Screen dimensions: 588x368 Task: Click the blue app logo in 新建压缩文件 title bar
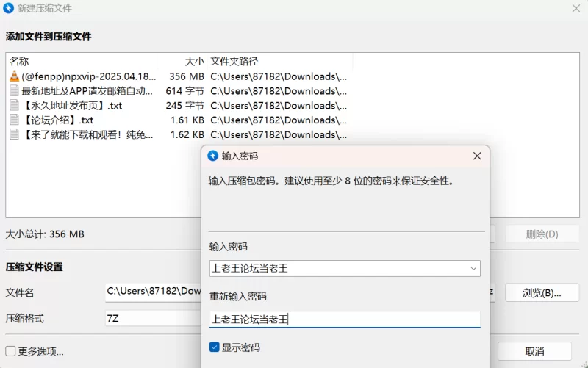(x=8, y=8)
